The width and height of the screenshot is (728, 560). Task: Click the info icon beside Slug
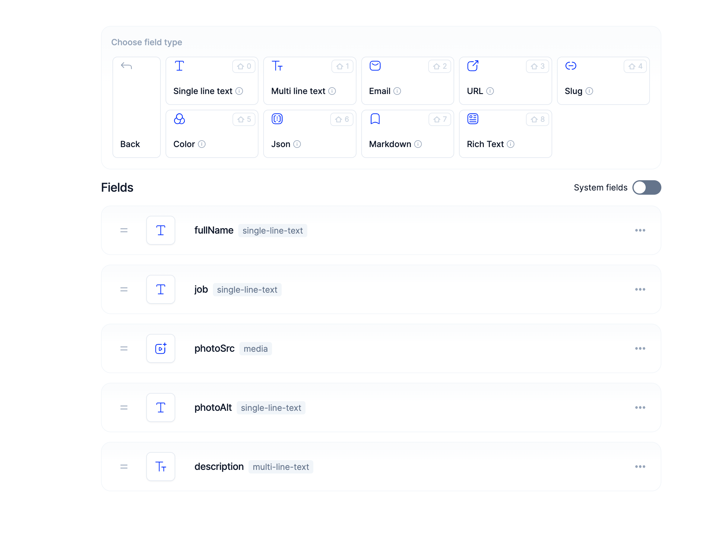coord(589,91)
